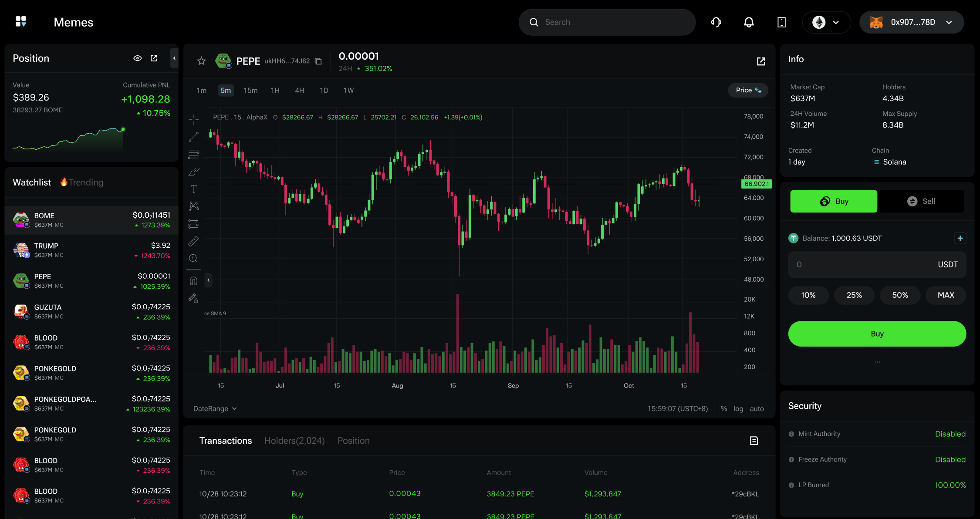Set amount to 50%
Screen dimensions: 980x519
[900, 295]
